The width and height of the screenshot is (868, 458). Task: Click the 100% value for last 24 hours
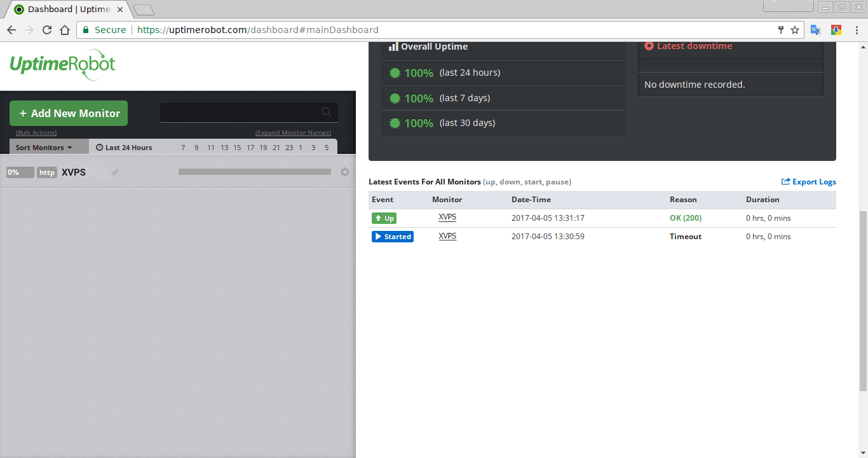419,73
